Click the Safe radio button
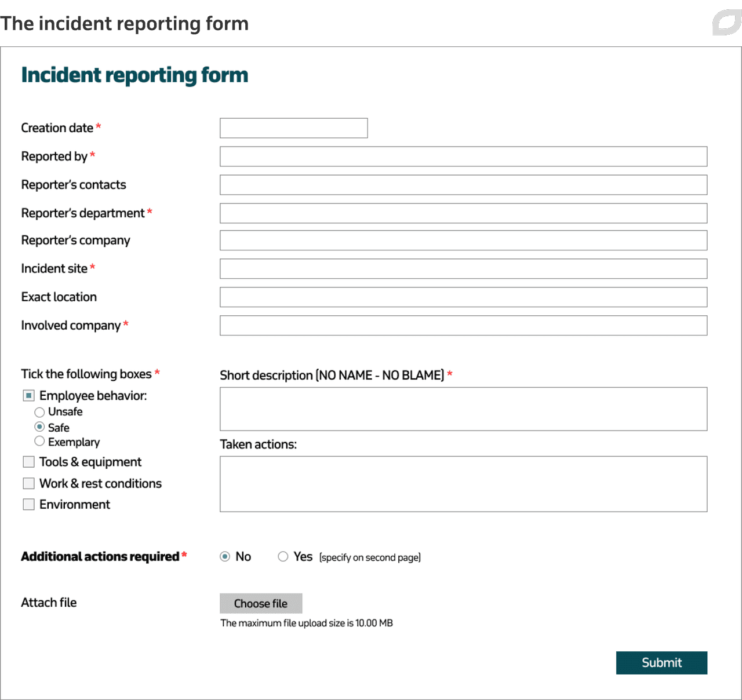Viewport: 742px width, 700px height. pos(39,426)
